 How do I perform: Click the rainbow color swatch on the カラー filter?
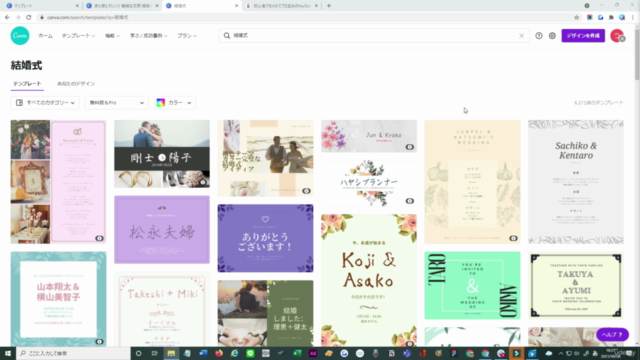[x=161, y=103]
